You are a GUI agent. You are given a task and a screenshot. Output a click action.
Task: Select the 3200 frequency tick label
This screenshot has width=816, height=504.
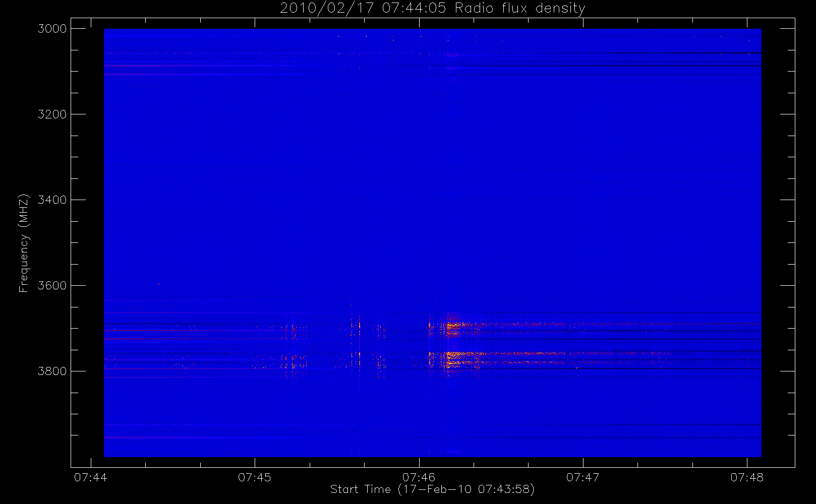(x=52, y=114)
